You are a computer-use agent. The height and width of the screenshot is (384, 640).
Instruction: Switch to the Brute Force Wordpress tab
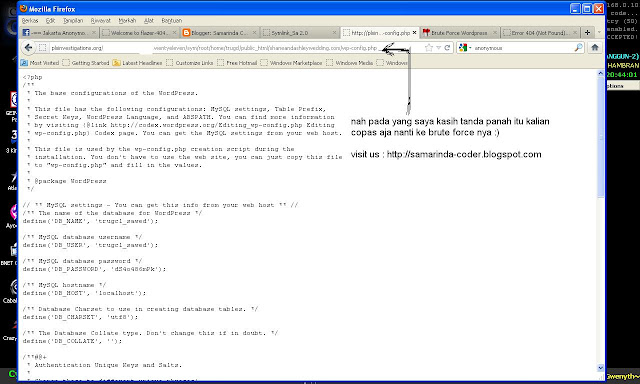[459, 33]
